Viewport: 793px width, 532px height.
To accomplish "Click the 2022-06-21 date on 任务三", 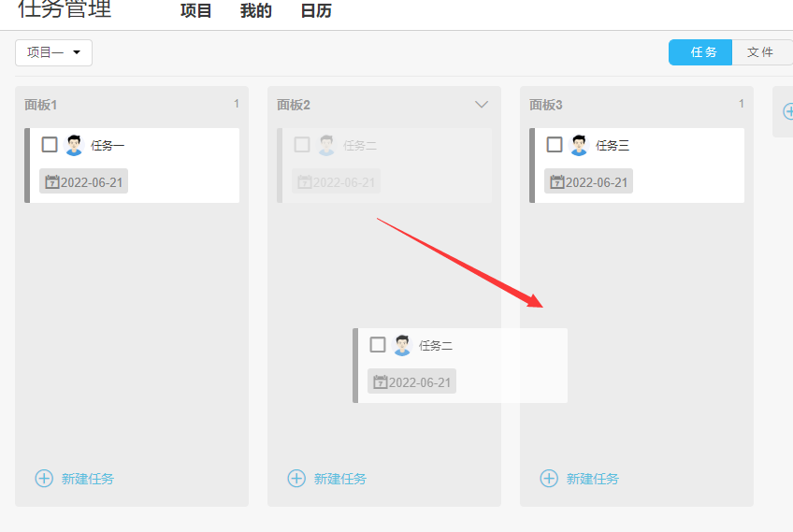I will tap(596, 182).
